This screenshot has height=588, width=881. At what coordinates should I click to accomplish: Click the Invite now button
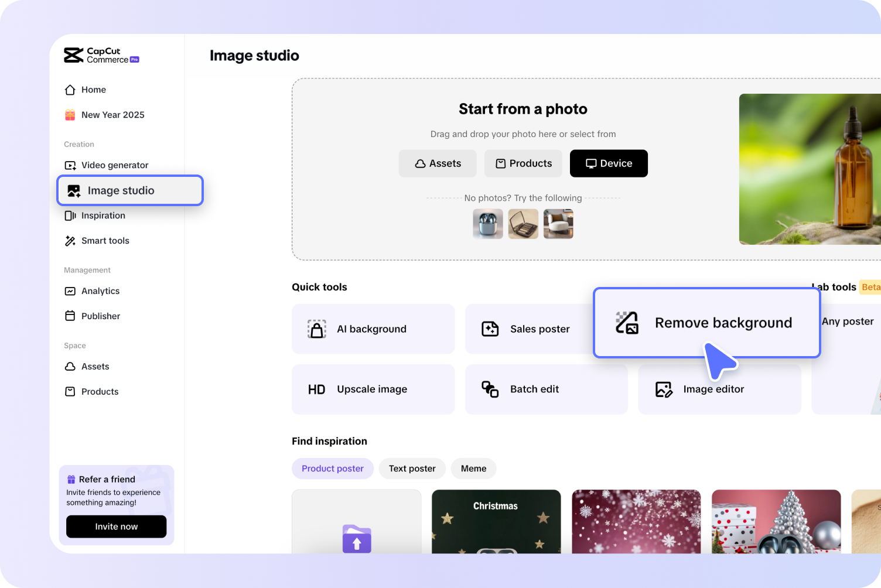pos(116,527)
